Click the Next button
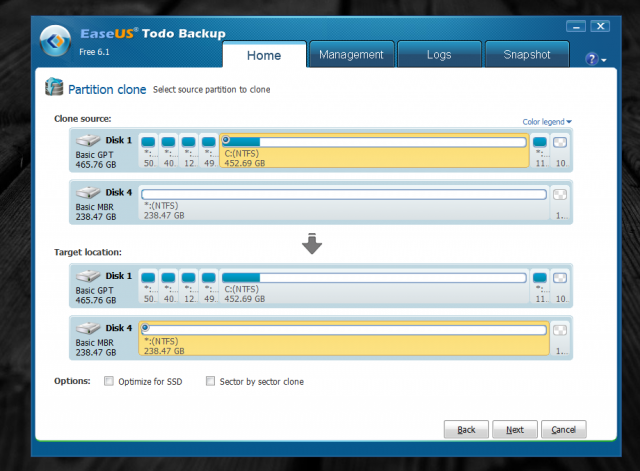Screen dimensions: 640x471 click(515, 429)
